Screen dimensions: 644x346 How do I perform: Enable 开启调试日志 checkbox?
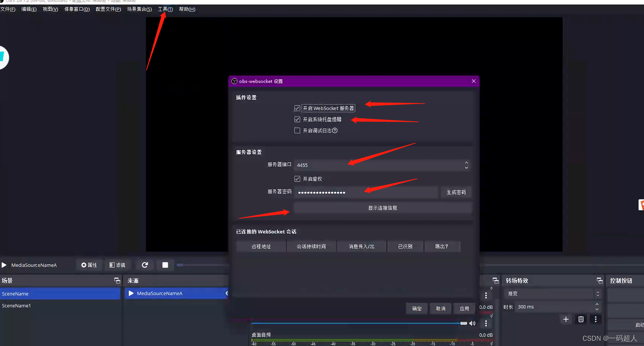pos(297,131)
